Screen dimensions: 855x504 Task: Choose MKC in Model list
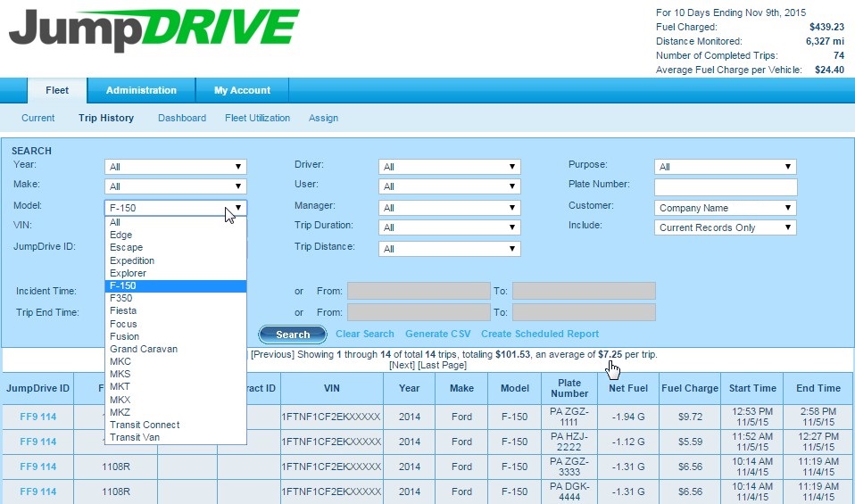[x=176, y=361]
